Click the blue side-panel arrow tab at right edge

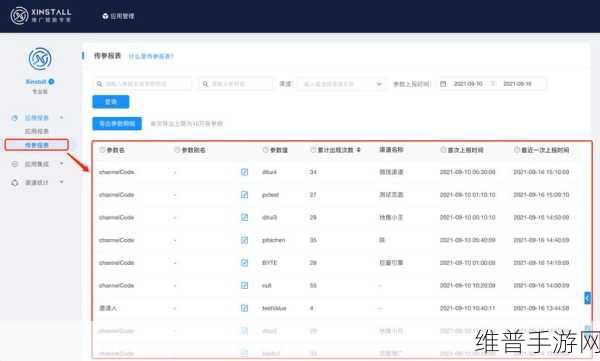pyautogui.click(x=587, y=298)
